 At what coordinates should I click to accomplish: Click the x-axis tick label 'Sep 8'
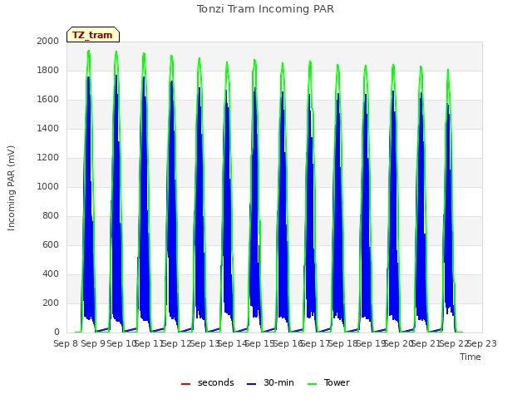[x=66, y=343]
